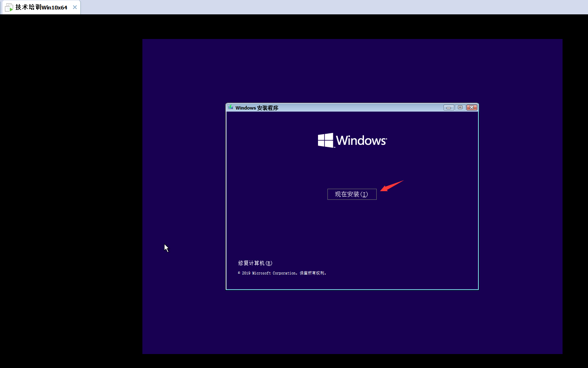Select the 技术培训Win10x64 VM tab
The height and width of the screenshot is (368, 588).
[x=41, y=7]
